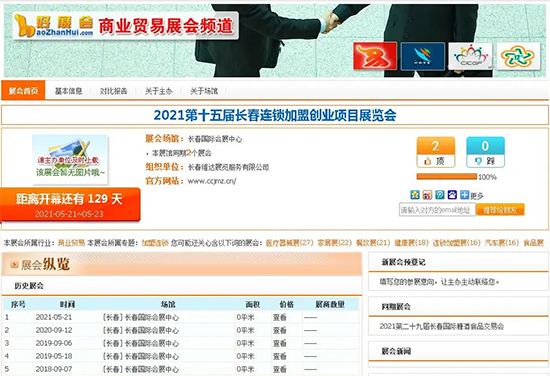550x376 pixels.
Task: Open the 健康展(18) link
Action: pos(411,243)
